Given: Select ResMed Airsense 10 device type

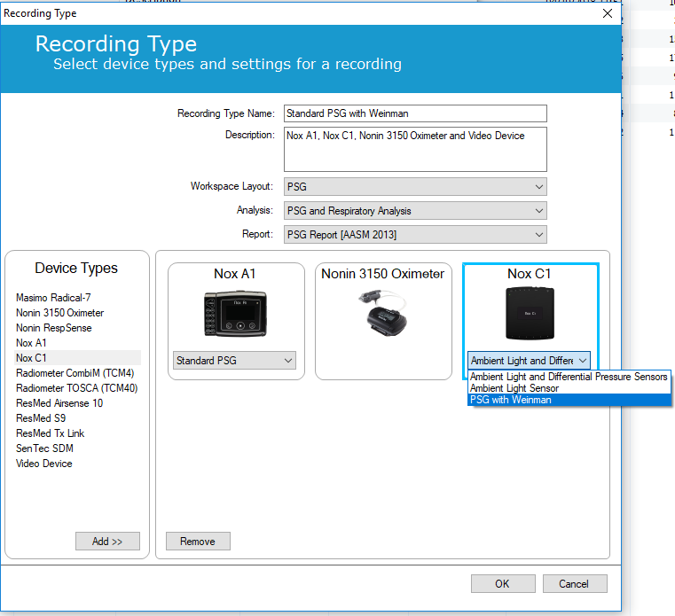Looking at the screenshot, I should 59,403.
